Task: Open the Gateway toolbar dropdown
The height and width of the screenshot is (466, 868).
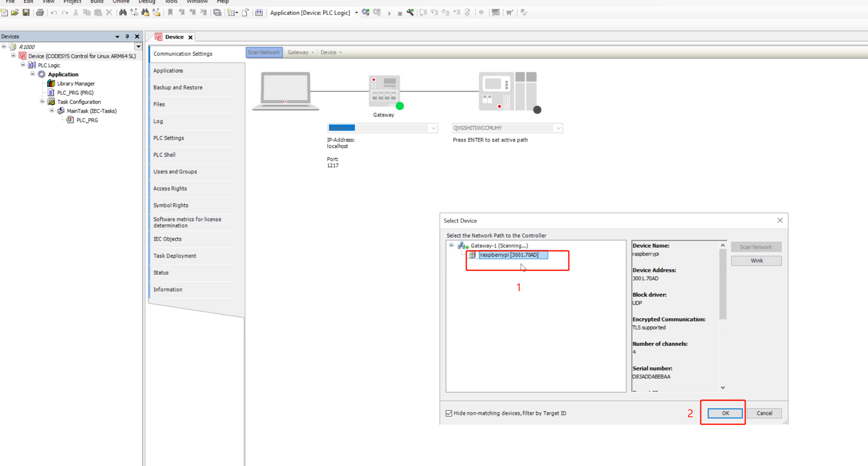Action: (301, 52)
